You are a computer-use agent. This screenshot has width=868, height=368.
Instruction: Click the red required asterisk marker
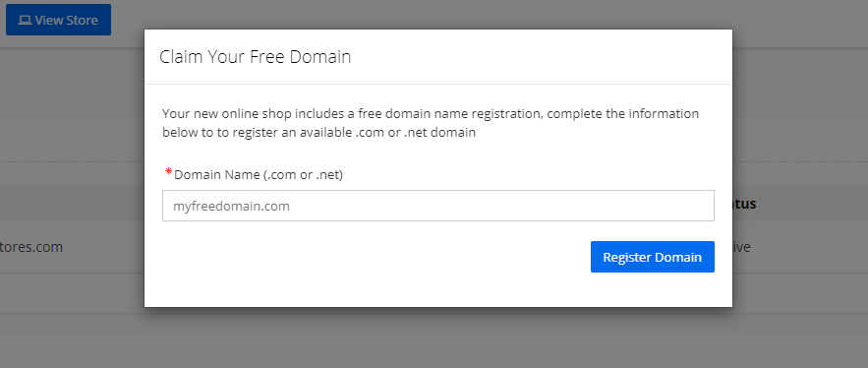(168, 172)
